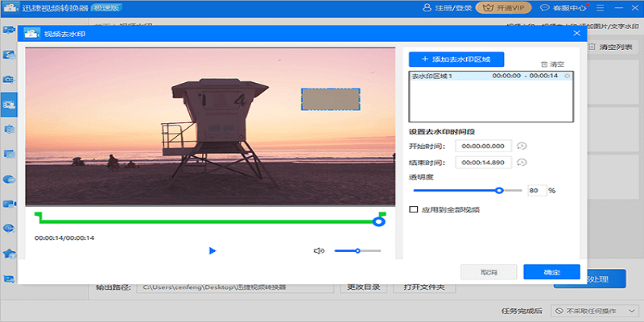Viewport: 644px width, 322px height.
Task: Click the 注册/登录 user icon
Action: (426, 8)
